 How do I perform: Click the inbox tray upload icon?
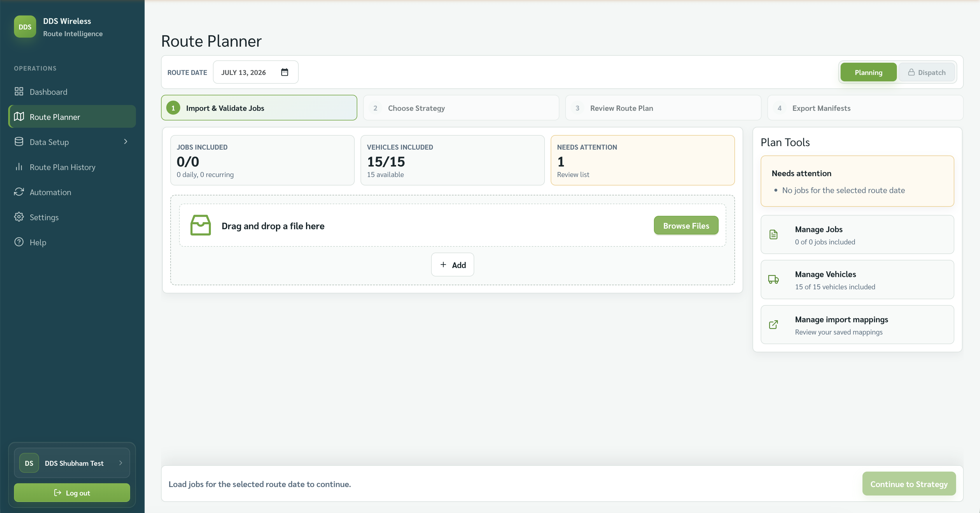[x=200, y=225]
